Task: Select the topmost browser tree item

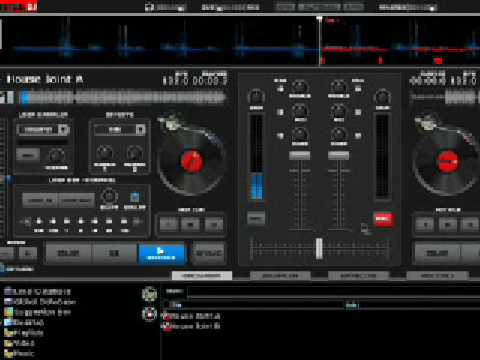Action: (37, 292)
